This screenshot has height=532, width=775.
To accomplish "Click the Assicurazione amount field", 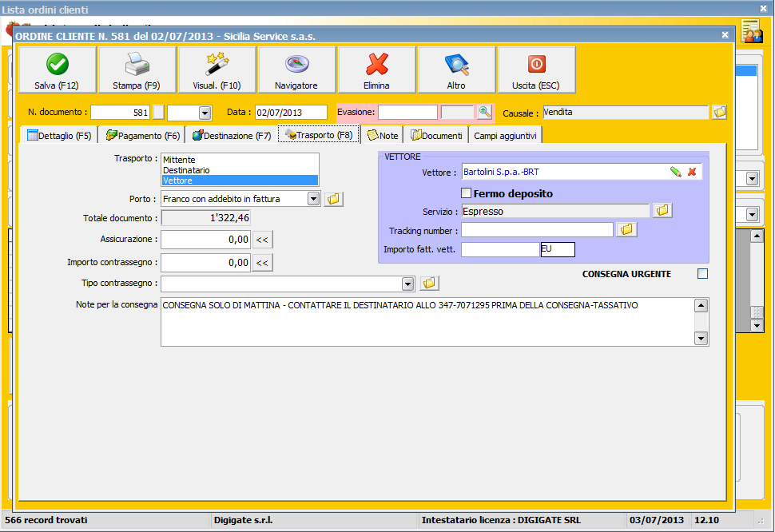I will coord(205,240).
